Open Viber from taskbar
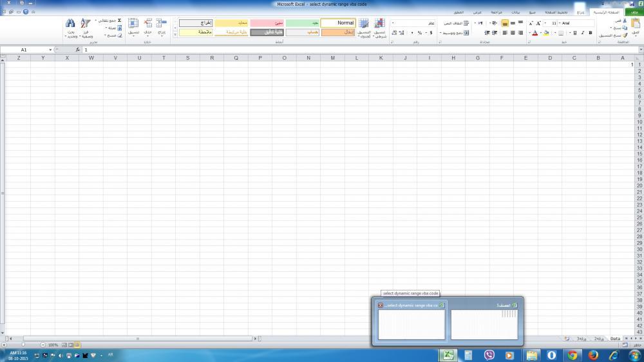Viewport: 644px width, 362px height. pos(489,355)
